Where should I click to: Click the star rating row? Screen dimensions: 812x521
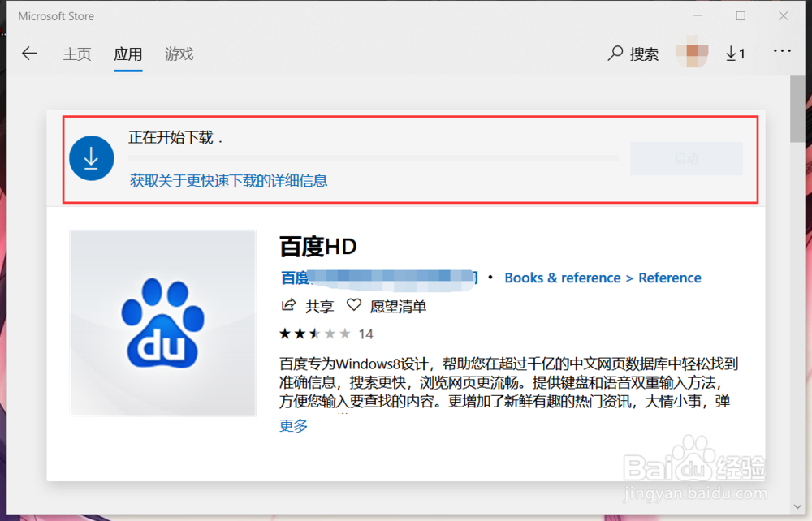(315, 334)
